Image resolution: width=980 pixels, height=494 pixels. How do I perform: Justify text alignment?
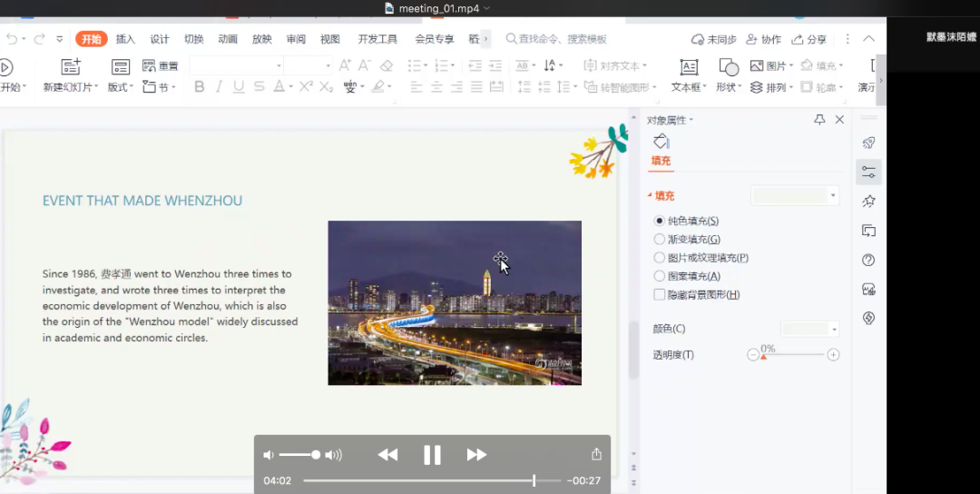tap(477, 87)
